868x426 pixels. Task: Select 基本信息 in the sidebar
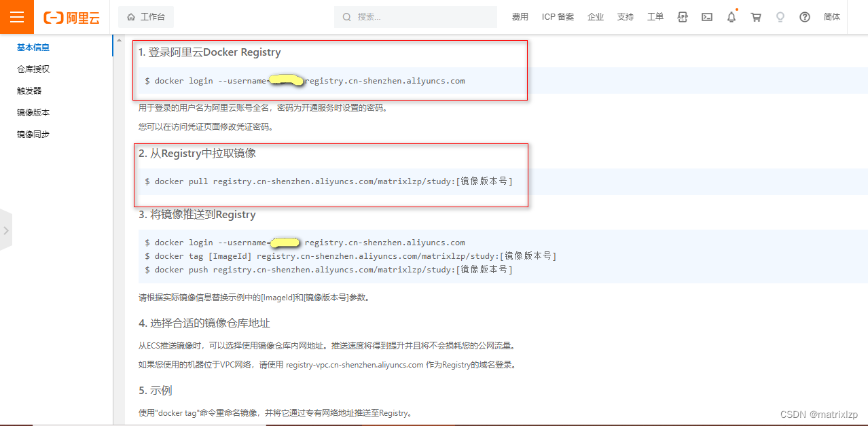[33, 48]
